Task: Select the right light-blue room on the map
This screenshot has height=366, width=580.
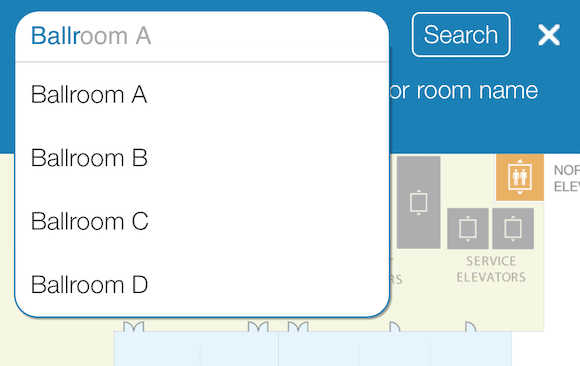Action: [395, 349]
